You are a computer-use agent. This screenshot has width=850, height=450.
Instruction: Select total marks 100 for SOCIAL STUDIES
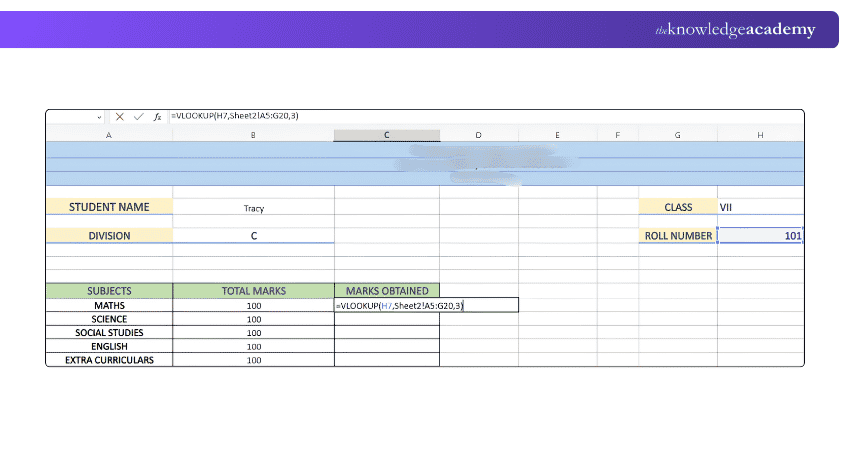coord(253,332)
